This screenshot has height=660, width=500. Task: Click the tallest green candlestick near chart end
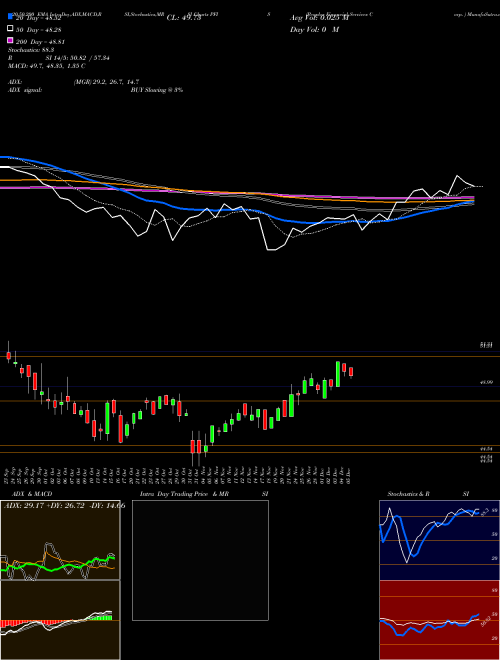pyautogui.click(x=338, y=374)
